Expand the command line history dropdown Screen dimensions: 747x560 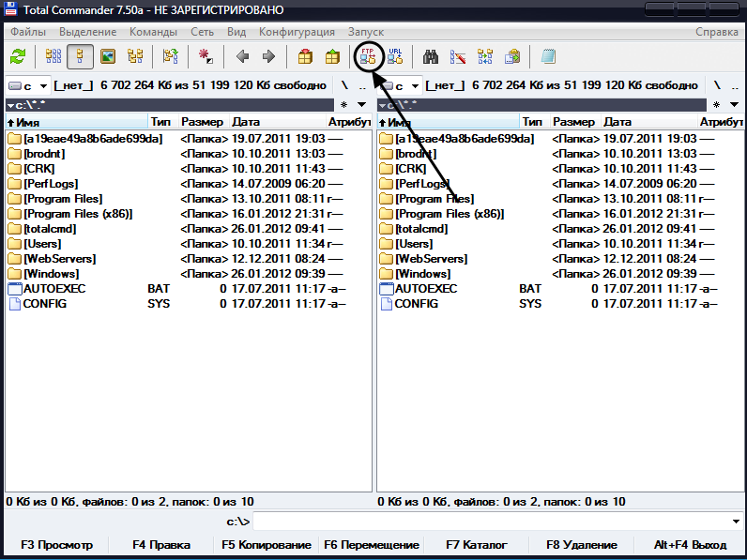tap(736, 522)
